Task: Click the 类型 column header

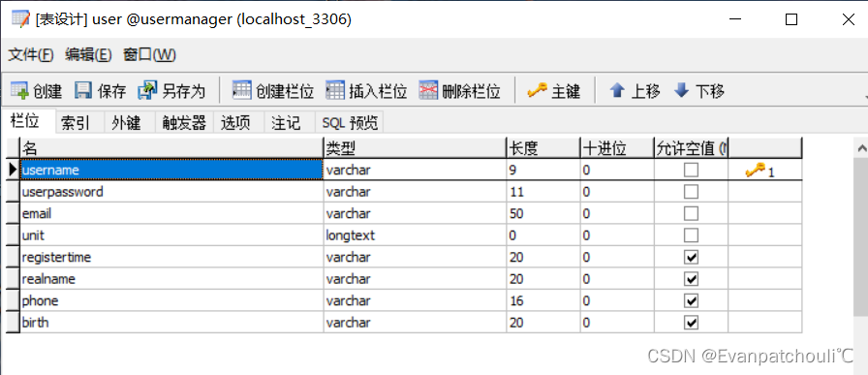Action: 416,148
